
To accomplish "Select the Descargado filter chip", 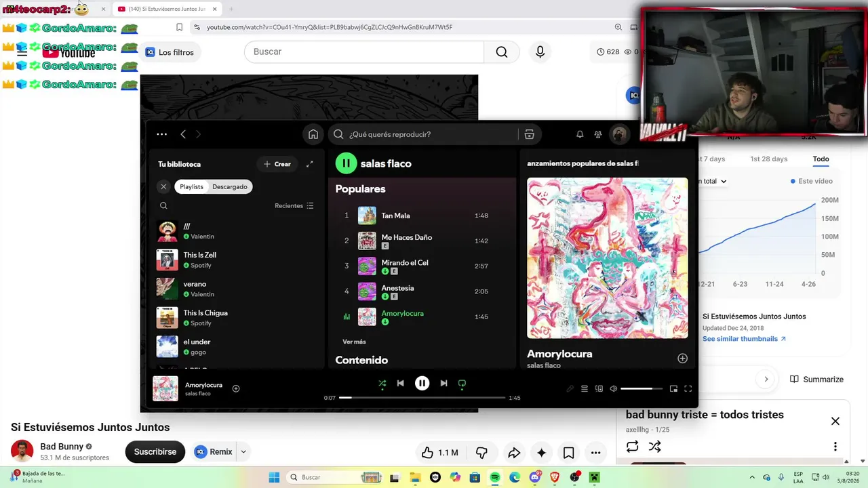I will tap(230, 186).
